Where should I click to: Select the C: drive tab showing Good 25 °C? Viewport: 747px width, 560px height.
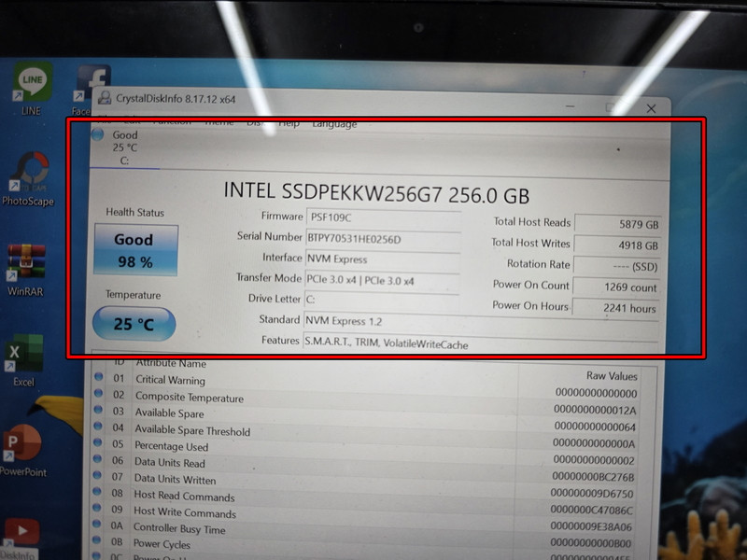(x=125, y=147)
